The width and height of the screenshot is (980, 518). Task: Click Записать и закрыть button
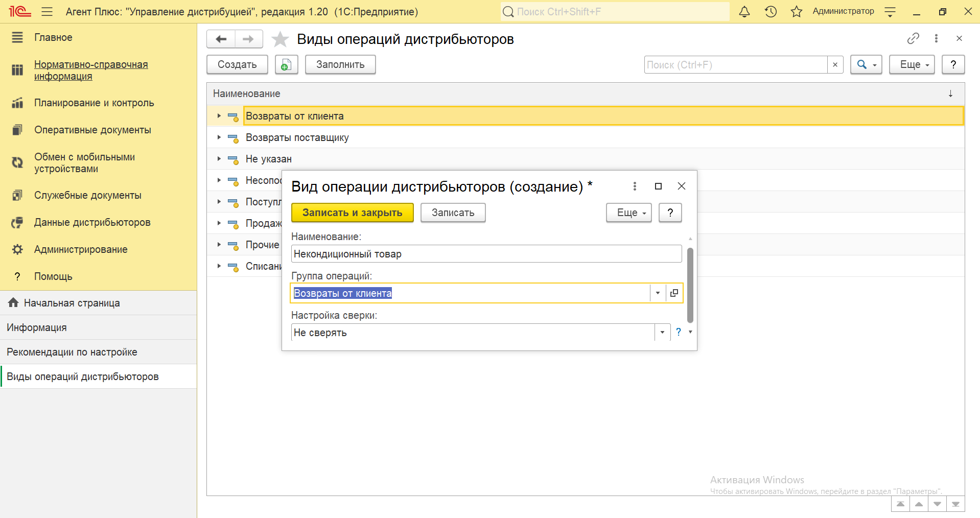click(352, 213)
